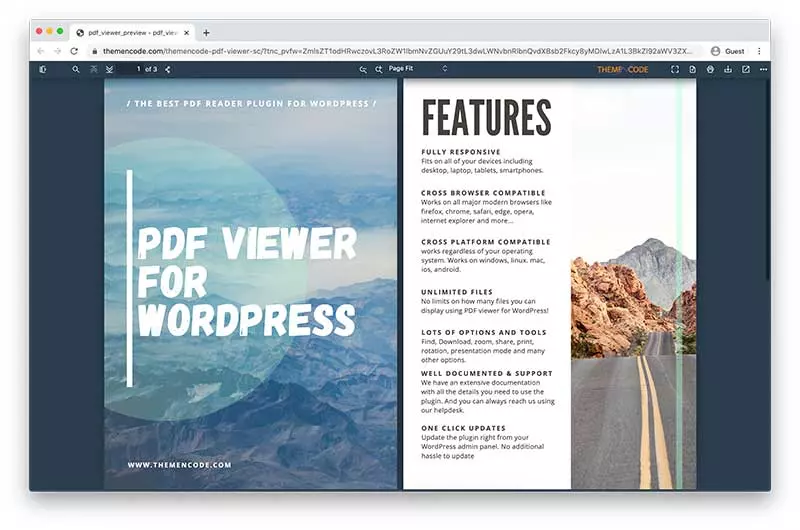
Task: Select the pdf_viewer_preview browser tab
Action: tap(133, 33)
